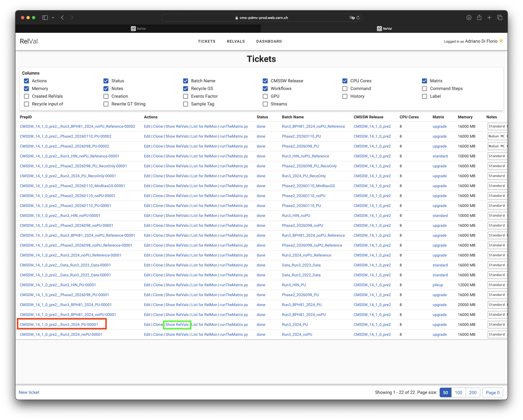Go back with the browser back arrow
The image size is (523, 420).
(62, 18)
